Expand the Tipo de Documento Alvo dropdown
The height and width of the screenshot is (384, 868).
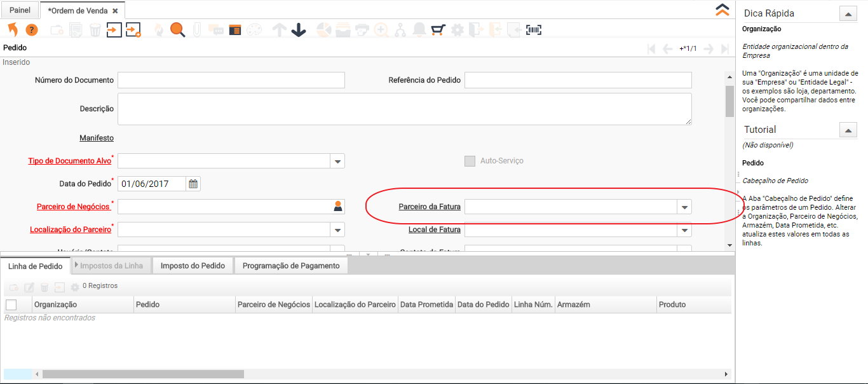pyautogui.click(x=337, y=161)
